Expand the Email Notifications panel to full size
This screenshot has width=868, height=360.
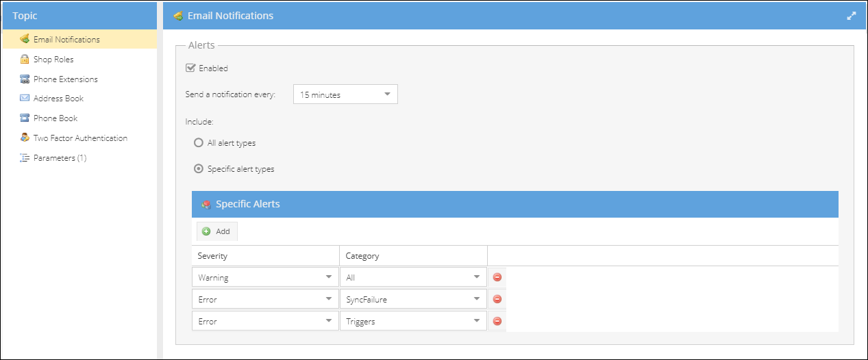(852, 16)
